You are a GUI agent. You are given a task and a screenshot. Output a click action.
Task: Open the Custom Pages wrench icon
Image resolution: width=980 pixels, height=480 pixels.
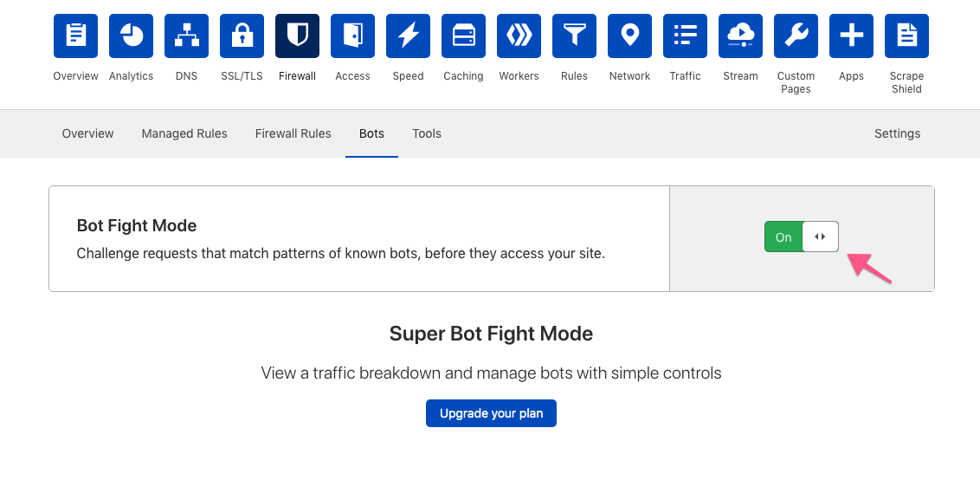point(796,36)
